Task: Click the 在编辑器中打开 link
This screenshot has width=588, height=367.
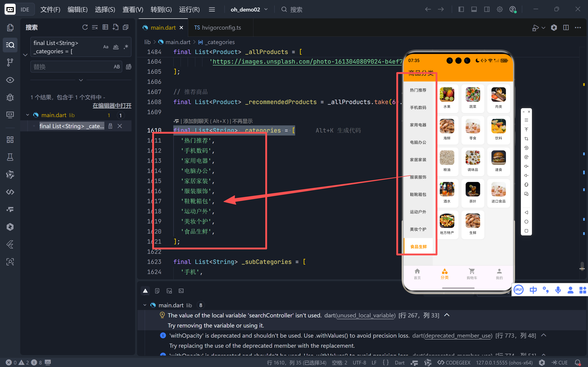Action: pyautogui.click(x=112, y=106)
